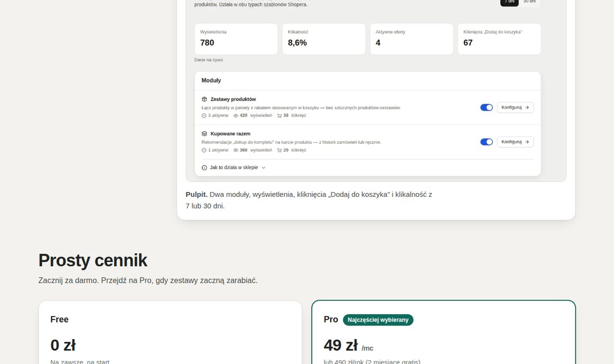Click the 8,6% value

pyautogui.click(x=297, y=43)
